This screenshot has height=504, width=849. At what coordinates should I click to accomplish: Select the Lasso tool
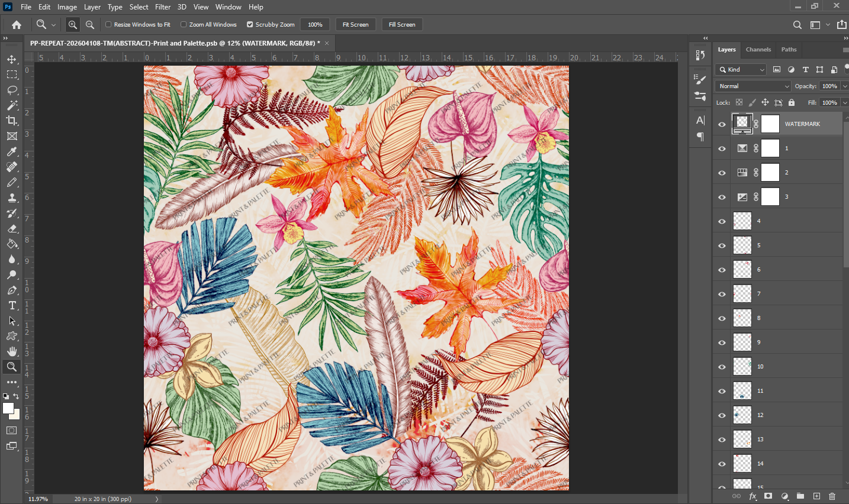[12, 90]
